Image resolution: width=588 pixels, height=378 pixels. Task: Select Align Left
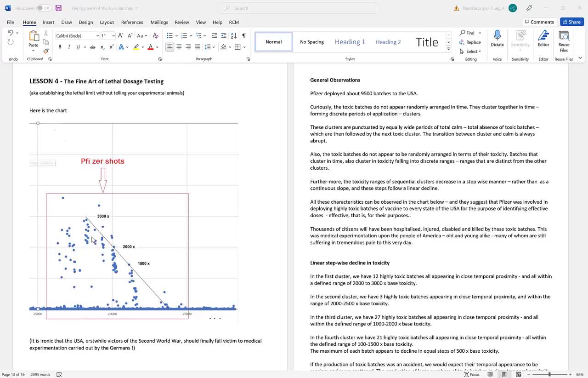(x=170, y=47)
